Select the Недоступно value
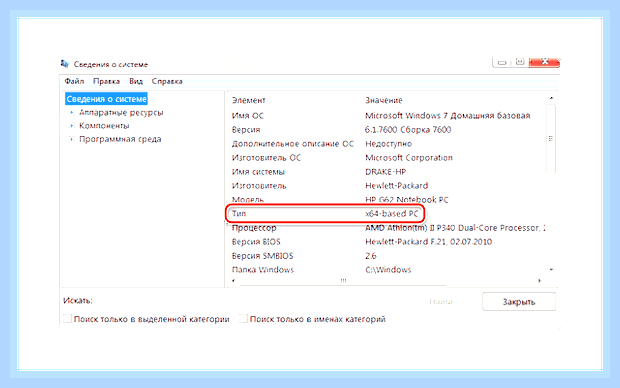 pyautogui.click(x=389, y=144)
